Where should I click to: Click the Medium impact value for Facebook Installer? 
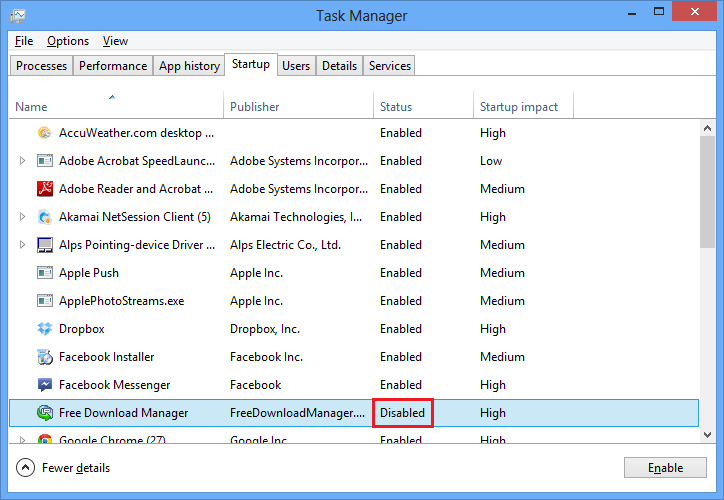pos(502,357)
